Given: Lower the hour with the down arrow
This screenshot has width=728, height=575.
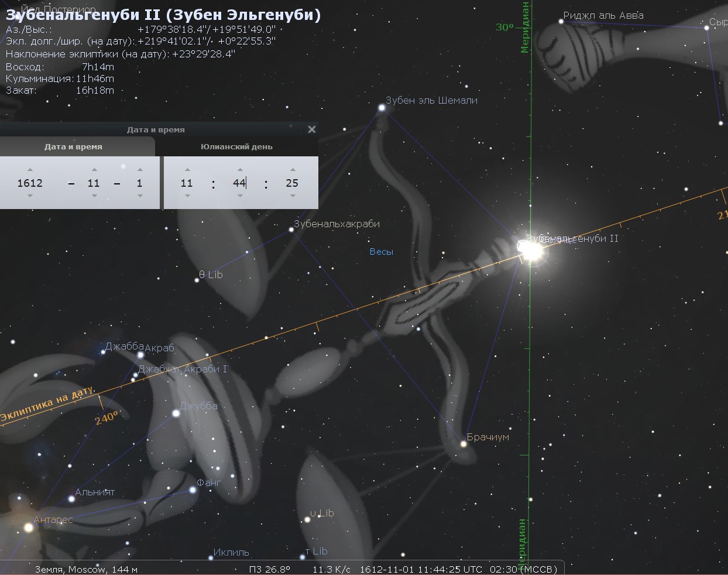Looking at the screenshot, I should 187,196.
